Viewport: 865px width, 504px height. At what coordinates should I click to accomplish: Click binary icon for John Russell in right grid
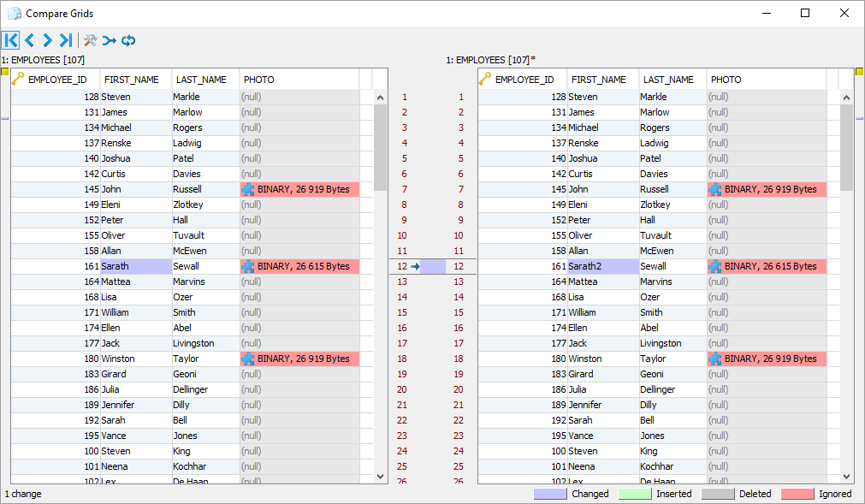(x=715, y=190)
